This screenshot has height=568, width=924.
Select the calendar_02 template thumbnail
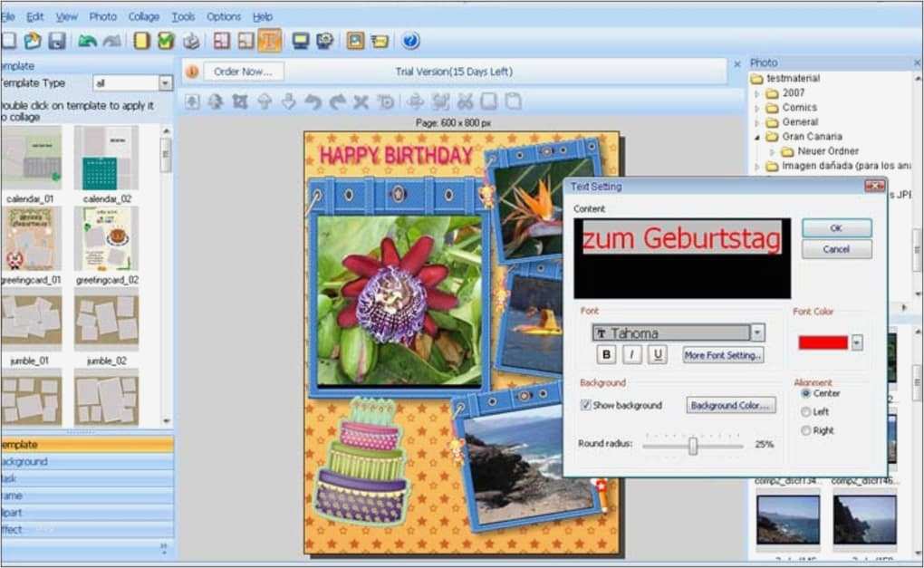[x=106, y=158]
